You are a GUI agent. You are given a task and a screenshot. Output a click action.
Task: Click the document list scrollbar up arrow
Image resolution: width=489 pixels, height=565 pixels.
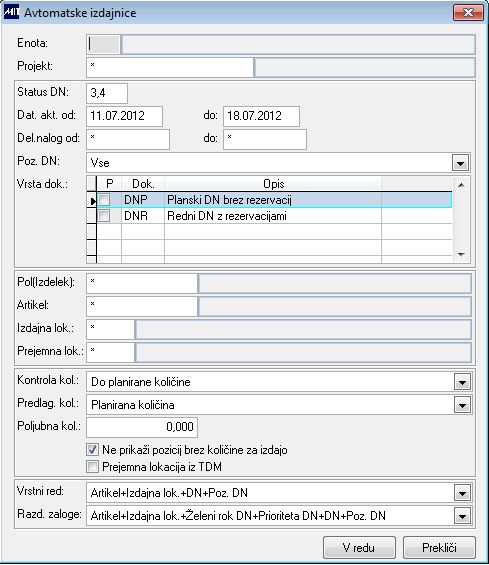[x=461, y=185]
